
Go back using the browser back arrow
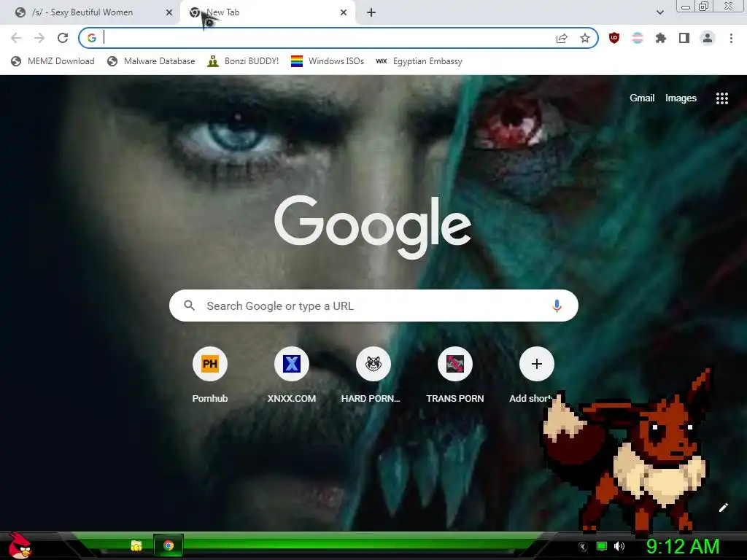(16, 38)
